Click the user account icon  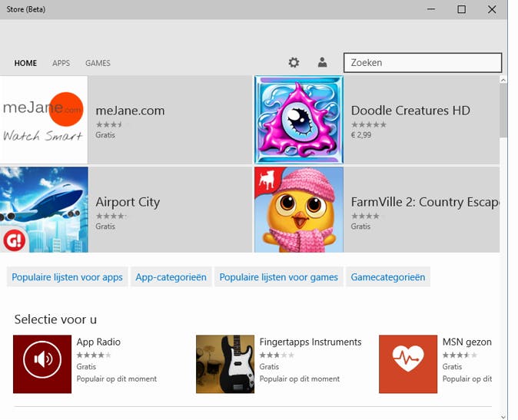pos(322,63)
